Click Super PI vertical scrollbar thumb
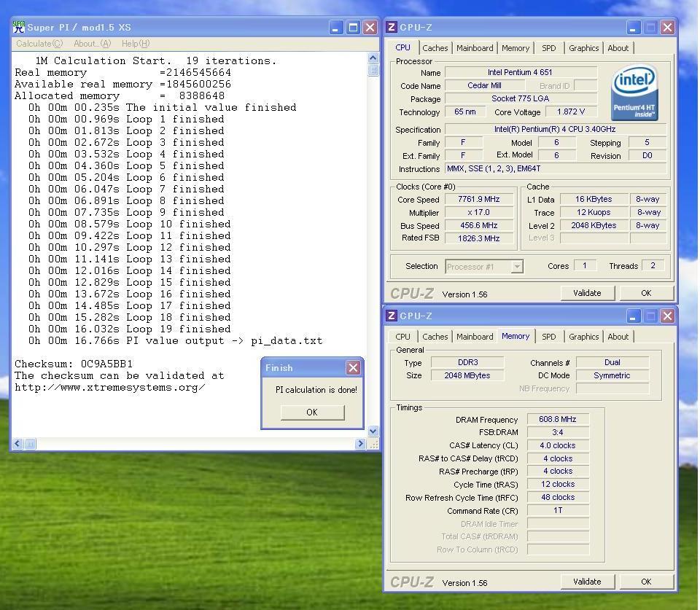 [x=373, y=70]
